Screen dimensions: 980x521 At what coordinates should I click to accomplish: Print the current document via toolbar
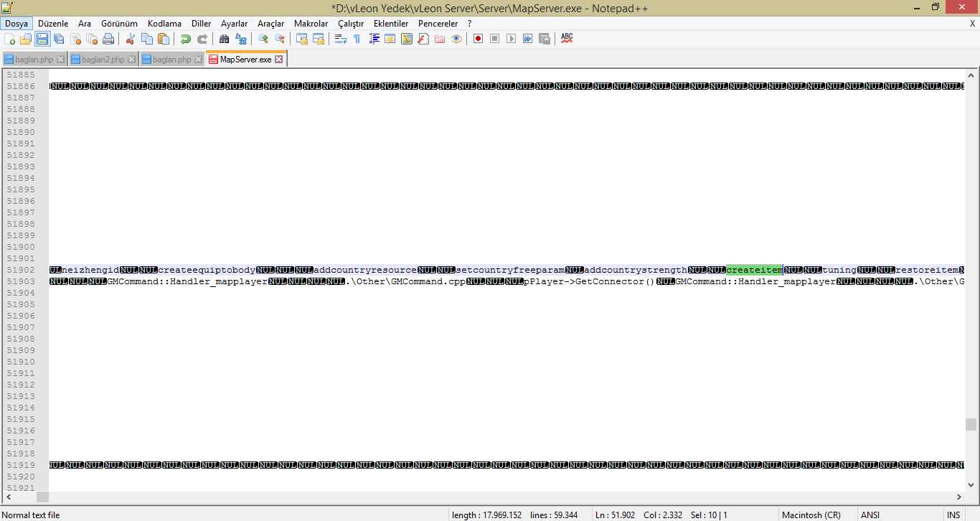pyautogui.click(x=108, y=39)
